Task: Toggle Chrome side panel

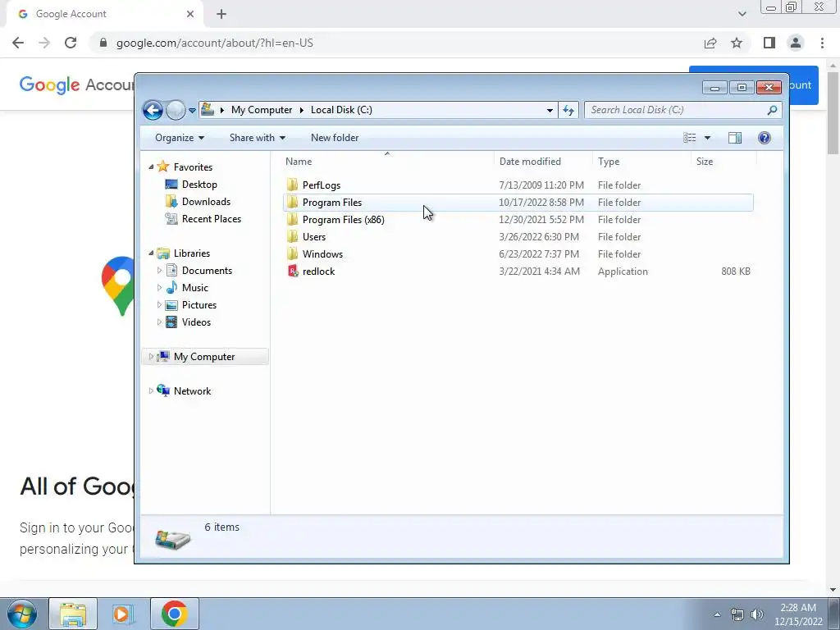Action: (769, 43)
